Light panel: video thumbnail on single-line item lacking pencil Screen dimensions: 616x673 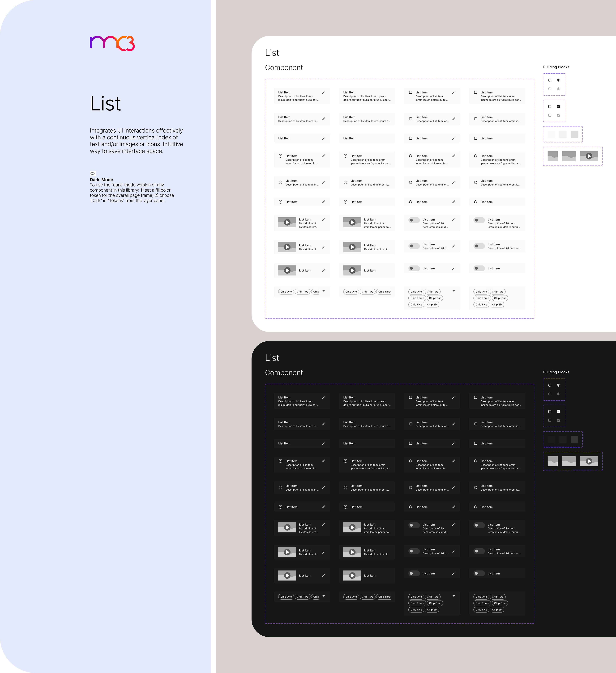pos(352,270)
